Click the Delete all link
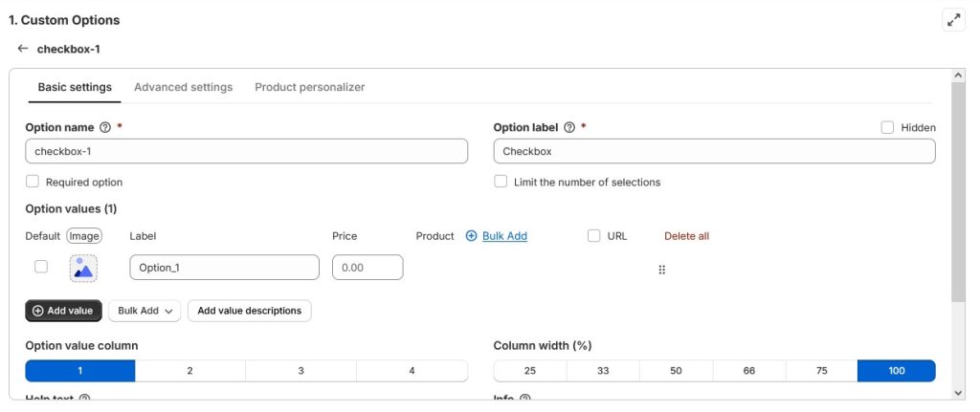The height and width of the screenshot is (412, 980). point(686,236)
